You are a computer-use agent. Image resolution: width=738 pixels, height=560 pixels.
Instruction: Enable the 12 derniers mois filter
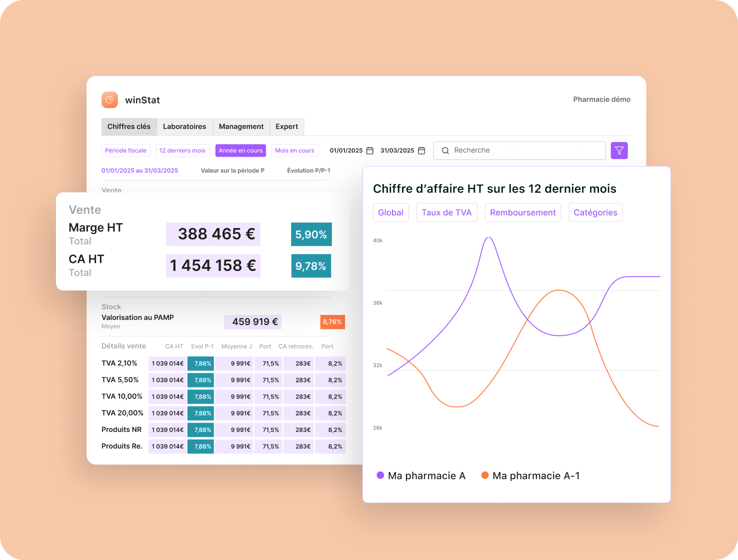click(x=182, y=150)
